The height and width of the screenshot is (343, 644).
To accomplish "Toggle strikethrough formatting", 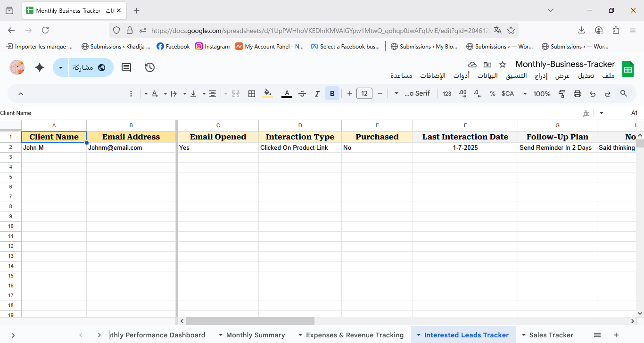I will tap(302, 94).
